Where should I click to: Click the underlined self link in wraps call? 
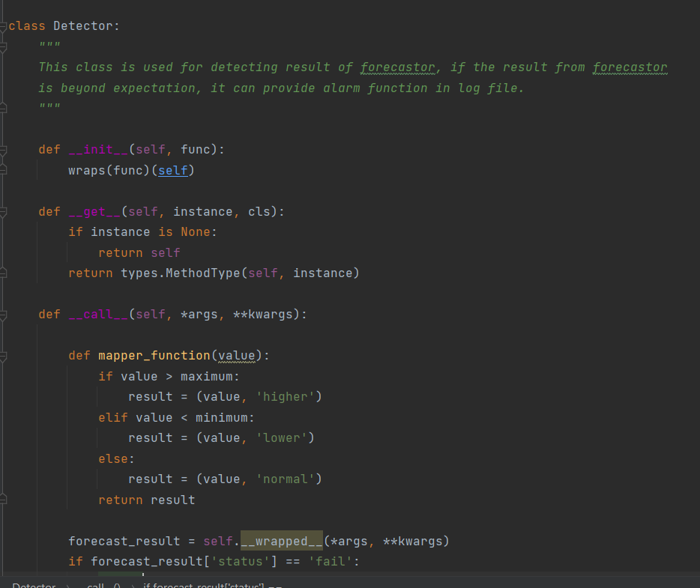(172, 170)
